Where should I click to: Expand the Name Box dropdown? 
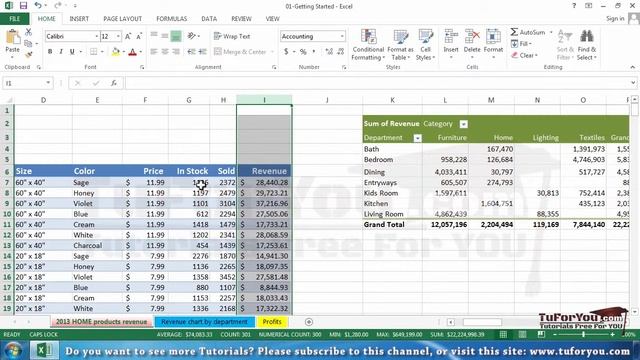pos(48,83)
